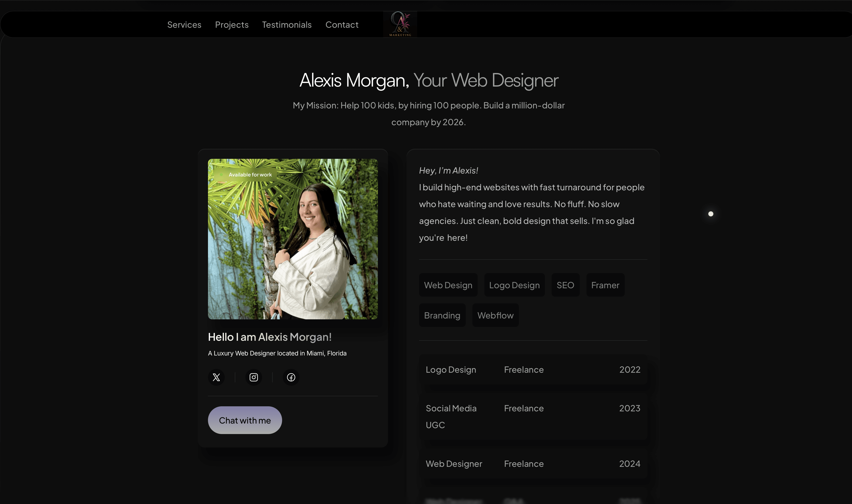Open the Facebook profile icon
The height and width of the screenshot is (504, 852).
291,377
